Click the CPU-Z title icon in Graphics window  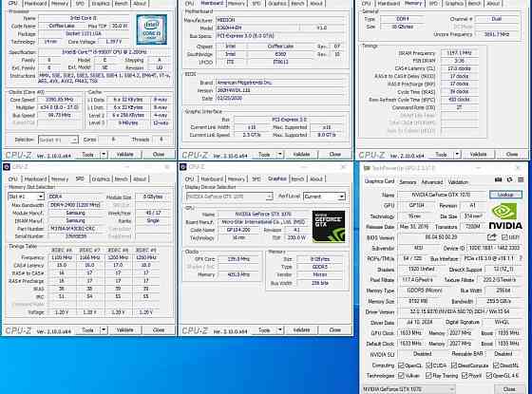(183, 167)
